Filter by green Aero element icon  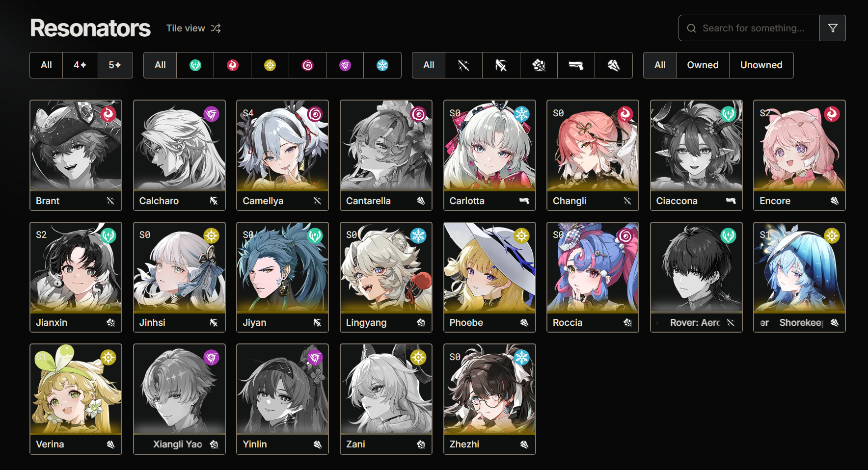point(195,65)
